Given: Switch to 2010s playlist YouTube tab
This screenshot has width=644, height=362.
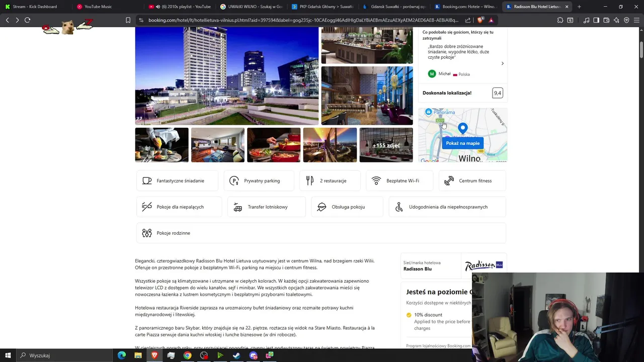Looking at the screenshot, I should tap(180, 7).
